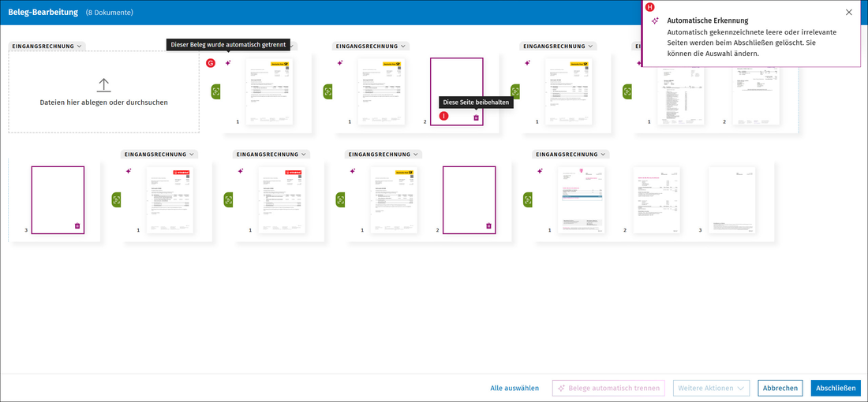868x402 pixels.
Task: Select blank page 2 thumbnail in bottom row
Action: click(469, 200)
